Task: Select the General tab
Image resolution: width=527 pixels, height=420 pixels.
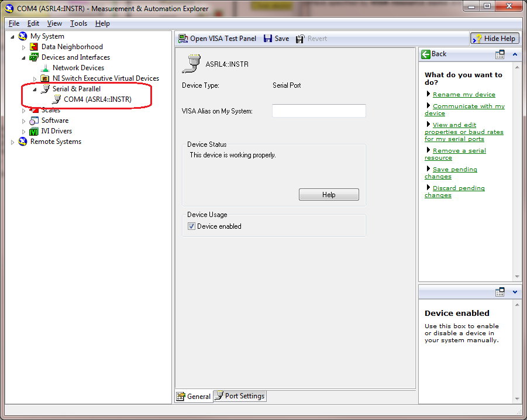Action: 194,396
